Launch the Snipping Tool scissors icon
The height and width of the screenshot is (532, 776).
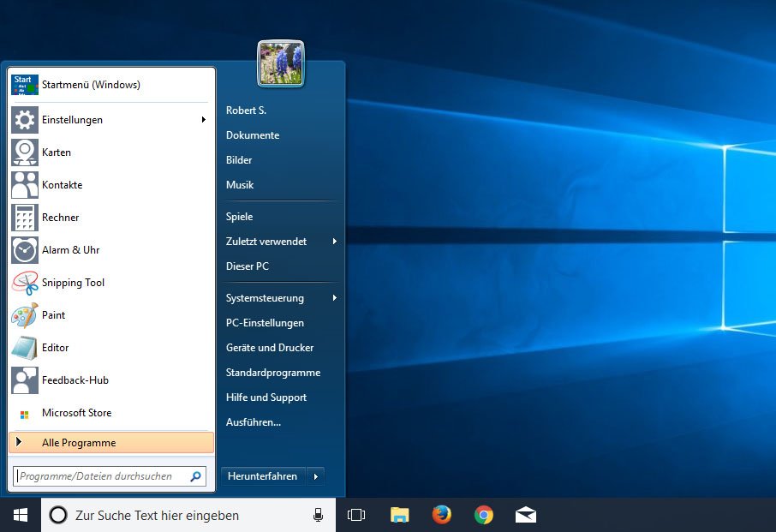(25, 283)
